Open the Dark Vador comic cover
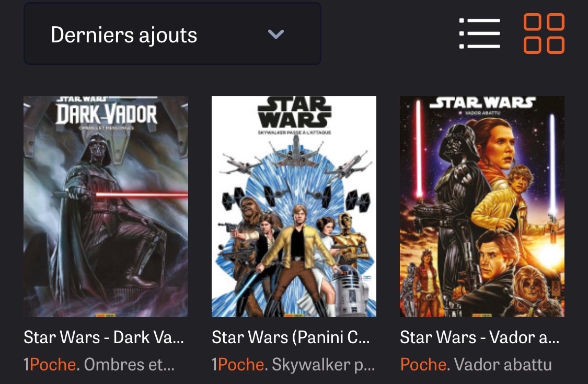The height and width of the screenshot is (384, 588). point(106,207)
